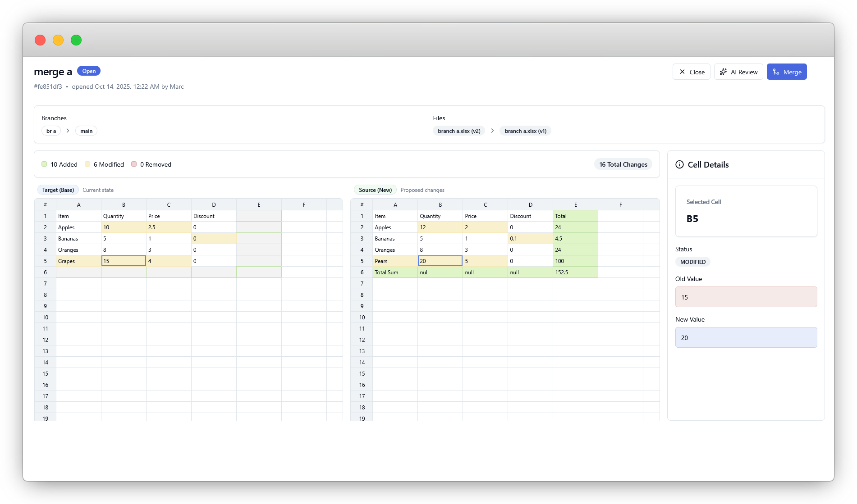857x504 pixels.
Task: Select the Grapes quantity cell B5
Action: 124,261
